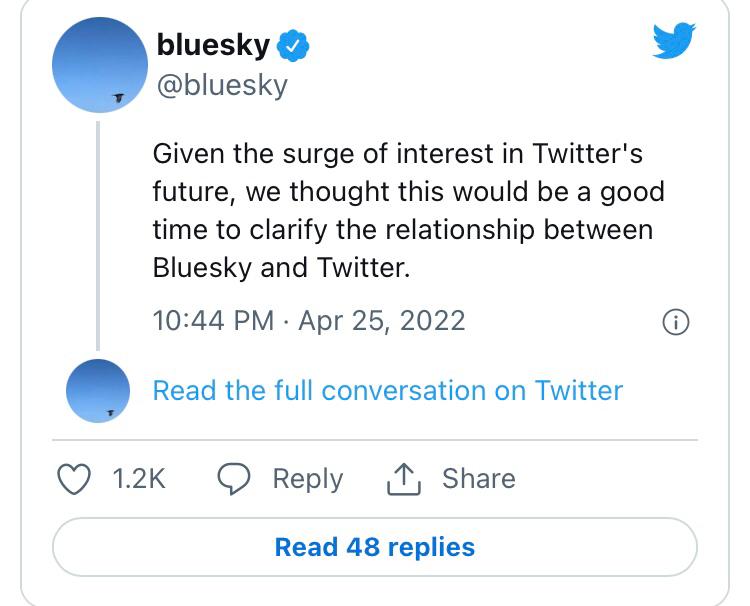
Task: Click the Twitter bird logo
Action: [674, 42]
